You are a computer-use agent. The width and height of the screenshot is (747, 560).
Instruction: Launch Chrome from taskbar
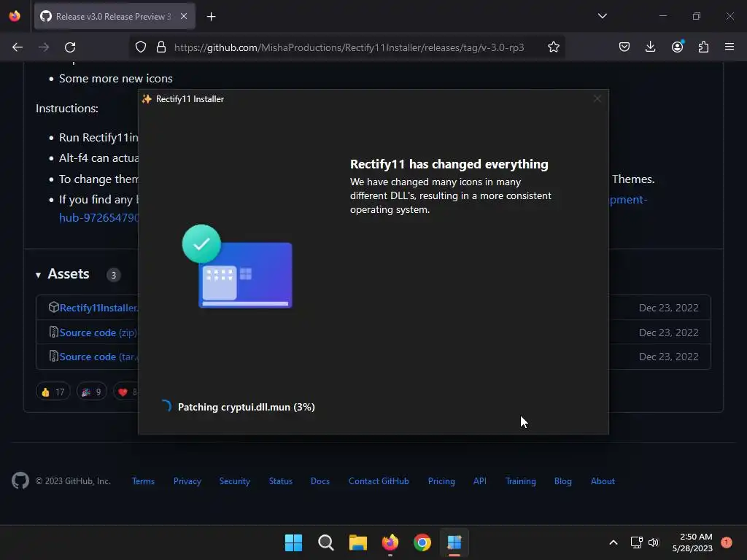point(422,542)
